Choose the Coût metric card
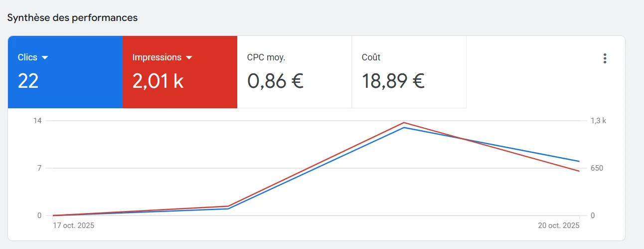The width and height of the screenshot is (644, 249). click(x=409, y=72)
